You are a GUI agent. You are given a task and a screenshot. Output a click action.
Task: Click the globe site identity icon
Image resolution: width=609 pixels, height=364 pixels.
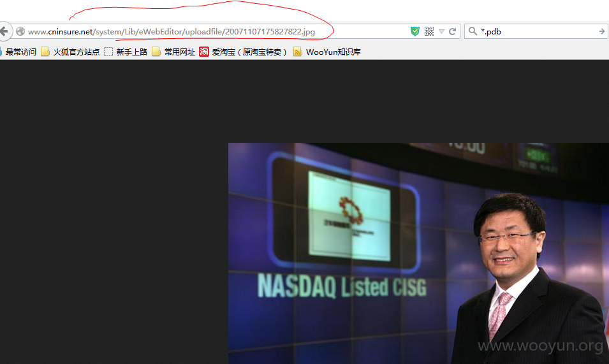click(x=20, y=31)
